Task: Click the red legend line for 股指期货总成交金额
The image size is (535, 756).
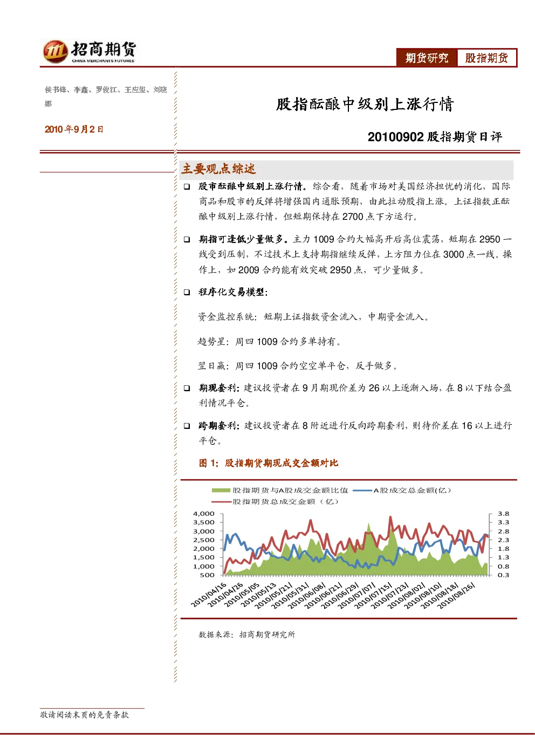Action: [x=221, y=502]
